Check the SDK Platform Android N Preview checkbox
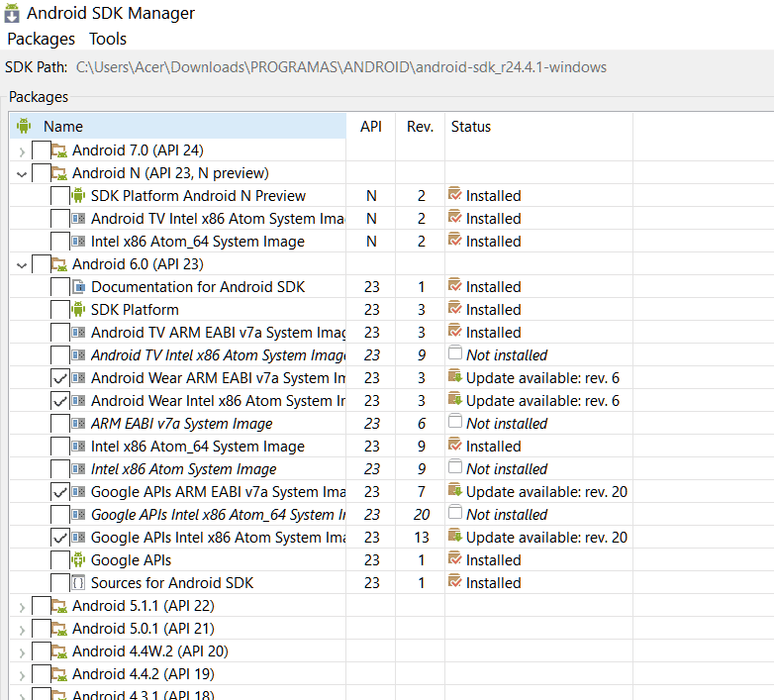 [60, 195]
